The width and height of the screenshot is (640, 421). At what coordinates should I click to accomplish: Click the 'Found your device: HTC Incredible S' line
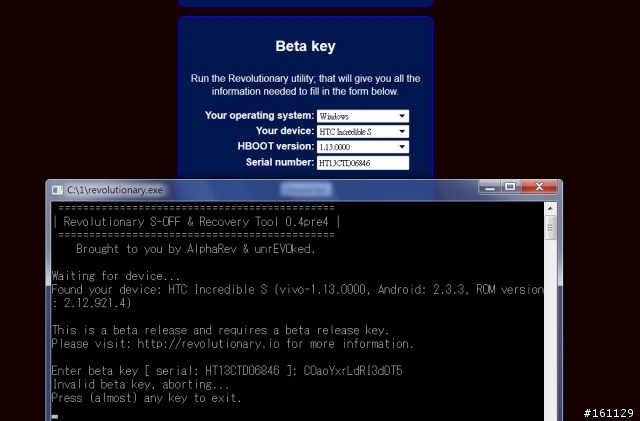298,290
